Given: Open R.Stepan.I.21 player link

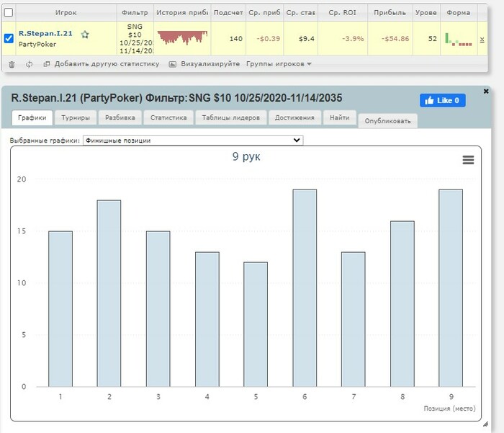Looking at the screenshot, I should pos(45,33).
